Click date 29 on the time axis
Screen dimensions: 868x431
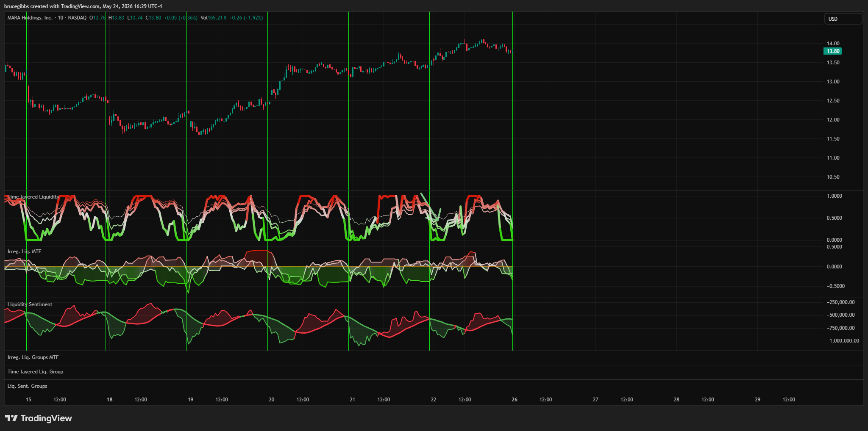[x=757, y=400]
